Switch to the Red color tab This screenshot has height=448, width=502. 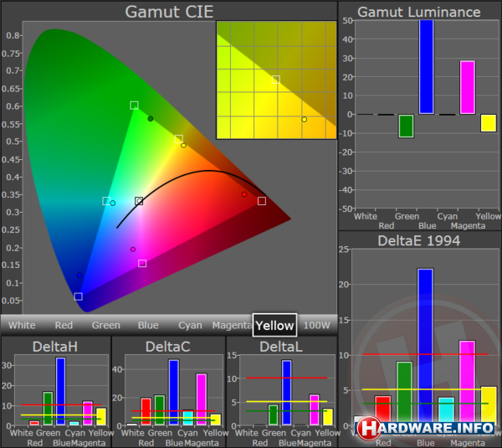tap(64, 325)
